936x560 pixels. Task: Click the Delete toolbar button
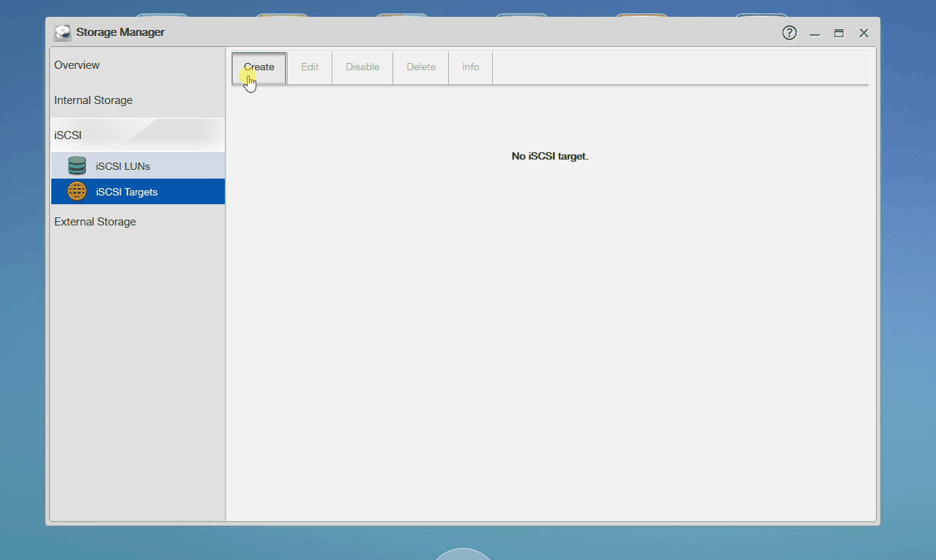pyautogui.click(x=421, y=67)
